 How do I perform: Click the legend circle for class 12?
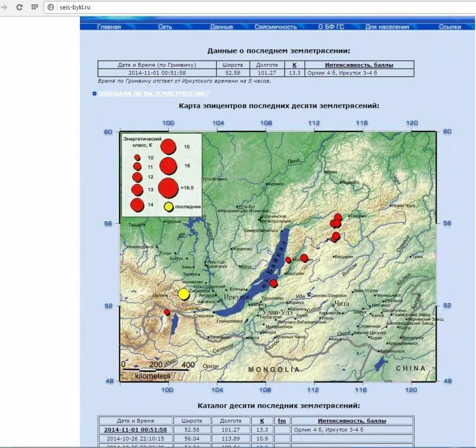point(137,177)
